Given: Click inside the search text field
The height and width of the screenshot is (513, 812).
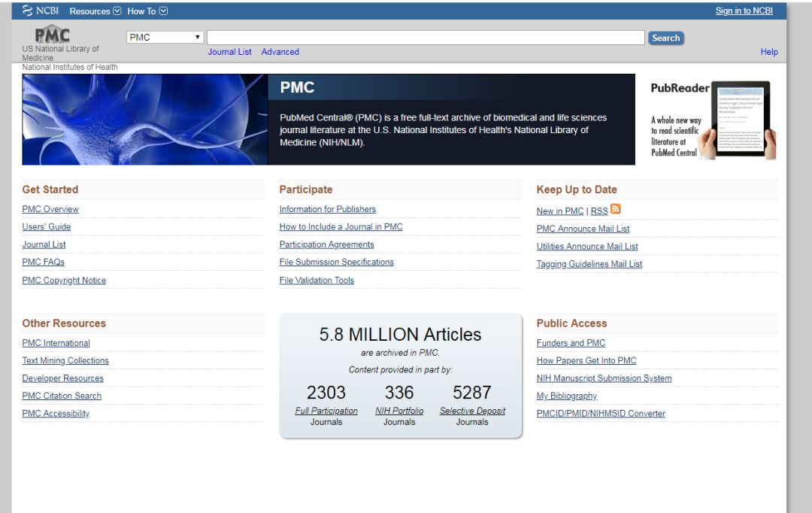Looking at the screenshot, I should click(425, 38).
